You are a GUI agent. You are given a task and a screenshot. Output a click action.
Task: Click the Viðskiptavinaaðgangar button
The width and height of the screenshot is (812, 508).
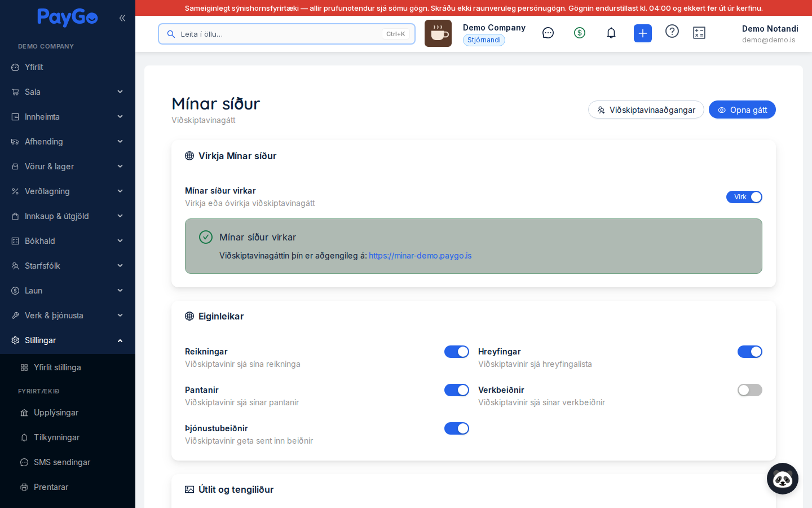(x=646, y=110)
